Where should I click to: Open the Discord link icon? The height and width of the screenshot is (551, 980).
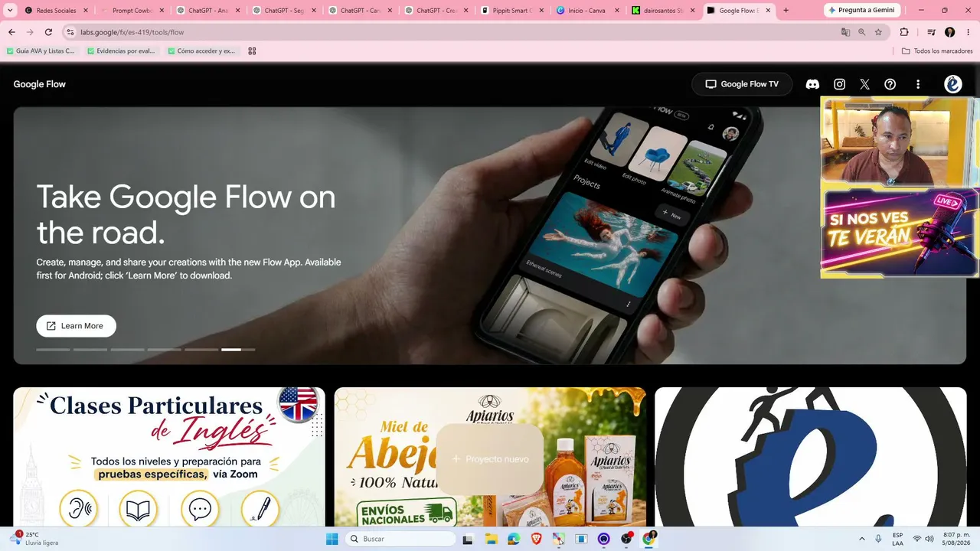point(812,84)
